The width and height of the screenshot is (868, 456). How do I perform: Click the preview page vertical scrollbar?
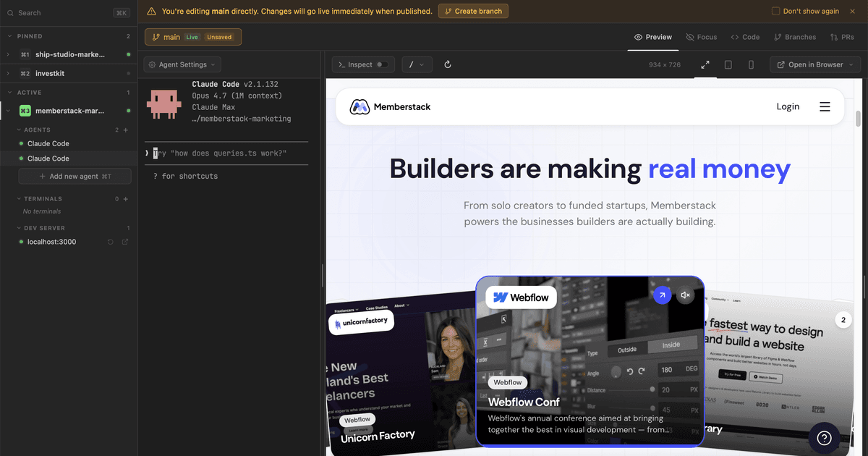[x=859, y=119]
